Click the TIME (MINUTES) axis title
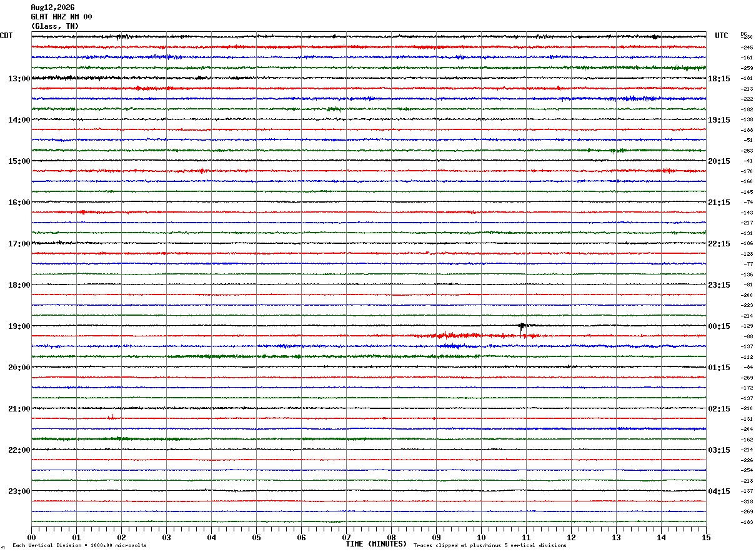 tap(376, 544)
